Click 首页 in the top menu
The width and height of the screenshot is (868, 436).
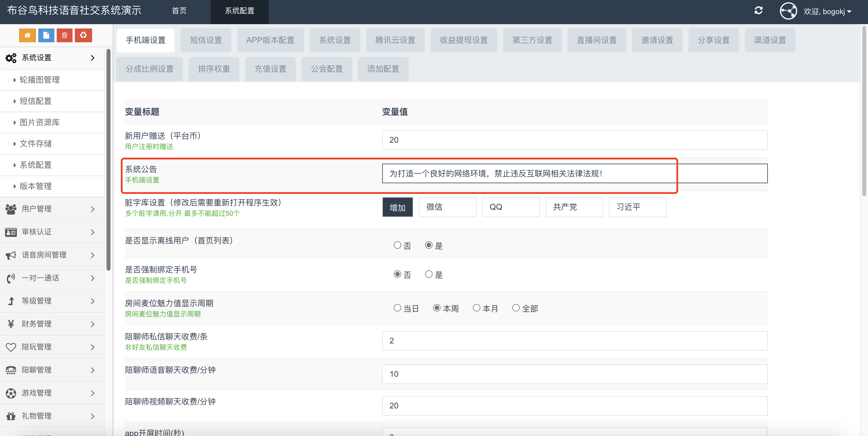(179, 10)
